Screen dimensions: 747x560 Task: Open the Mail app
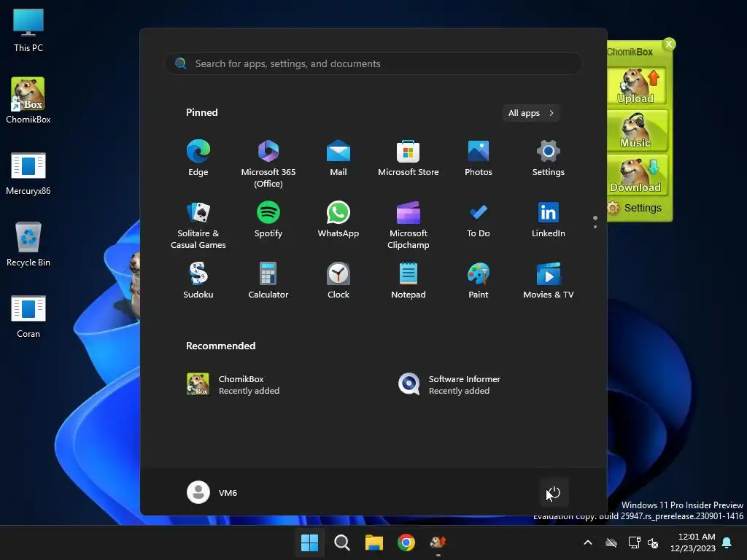[338, 158]
